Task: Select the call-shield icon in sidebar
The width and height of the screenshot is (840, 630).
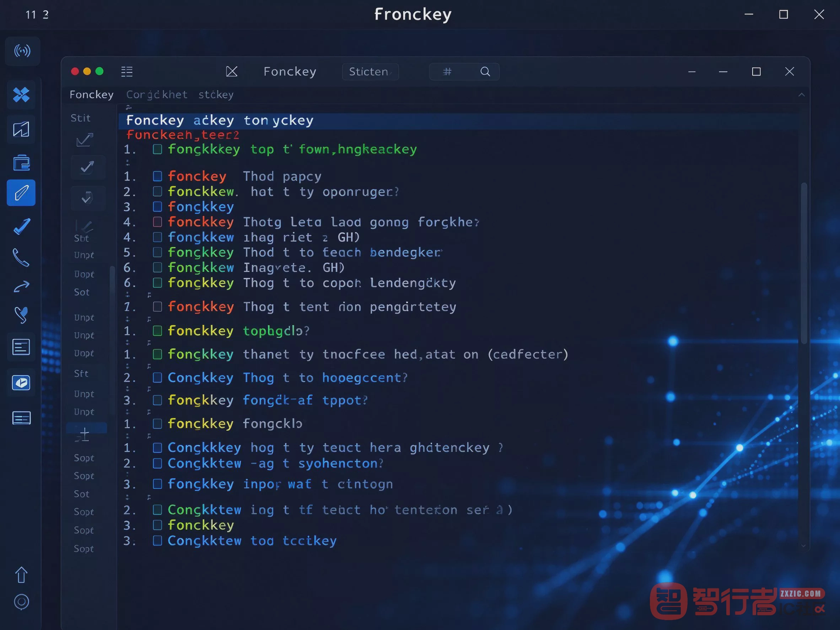Action: pyautogui.click(x=21, y=315)
